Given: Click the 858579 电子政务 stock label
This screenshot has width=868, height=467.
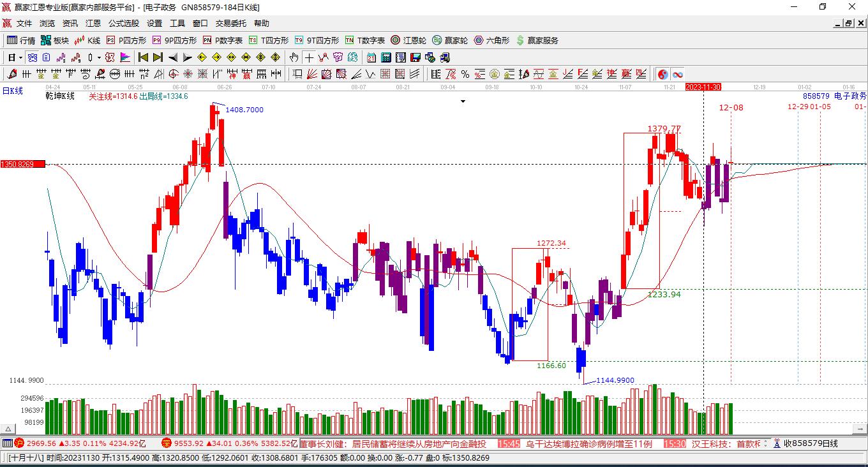Looking at the screenshot, I should pyautogui.click(x=835, y=96).
